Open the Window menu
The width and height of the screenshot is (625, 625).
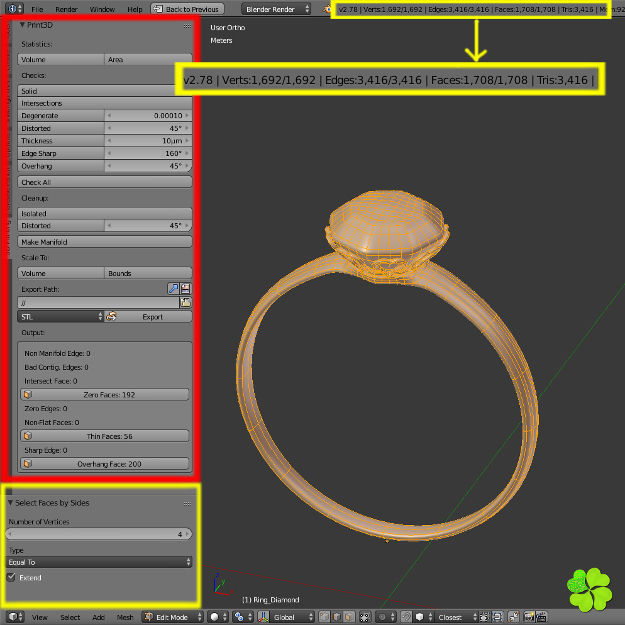click(x=102, y=9)
